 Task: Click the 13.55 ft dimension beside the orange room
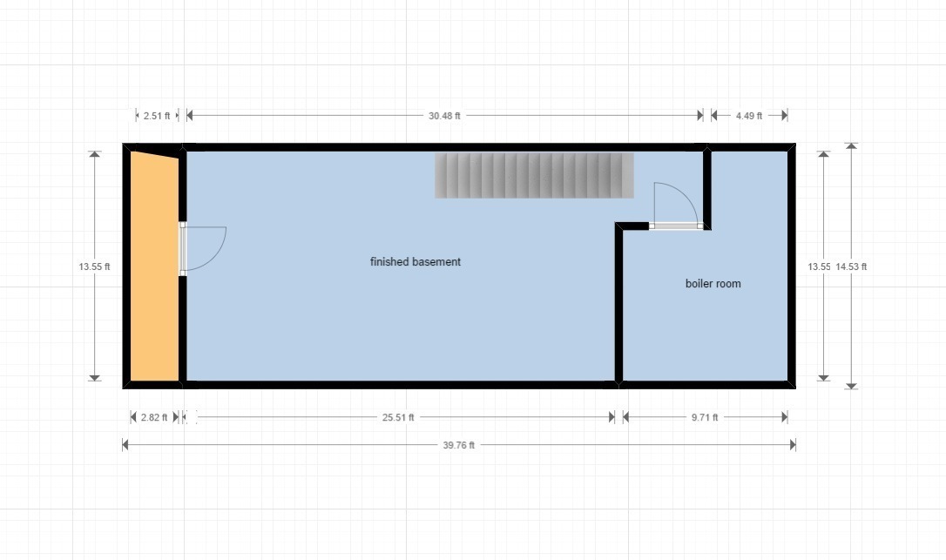(x=94, y=267)
